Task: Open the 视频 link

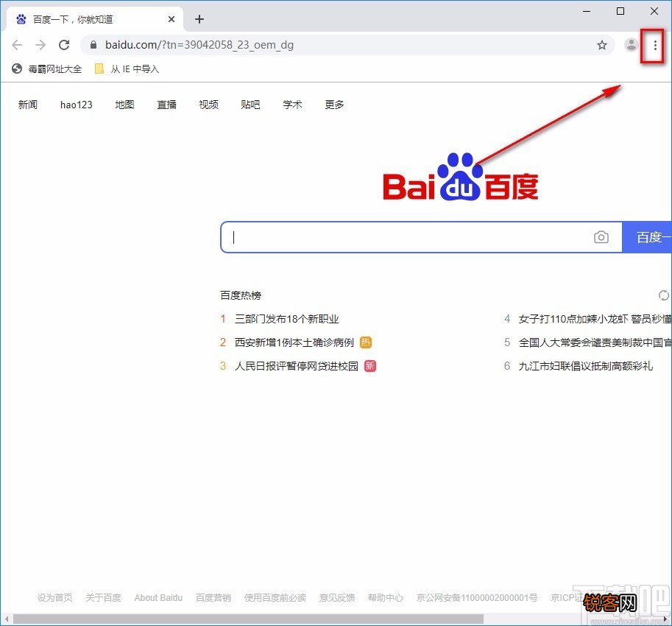Action: (x=209, y=105)
